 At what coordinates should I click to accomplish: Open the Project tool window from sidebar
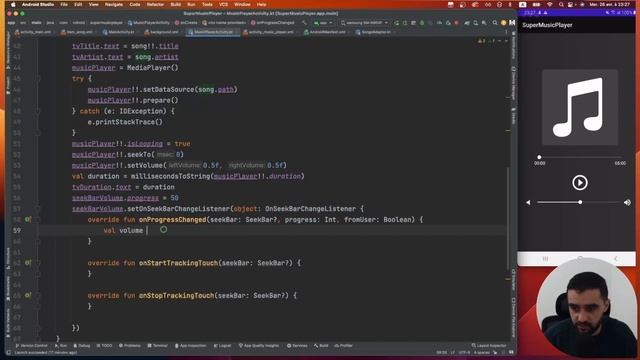point(8,84)
